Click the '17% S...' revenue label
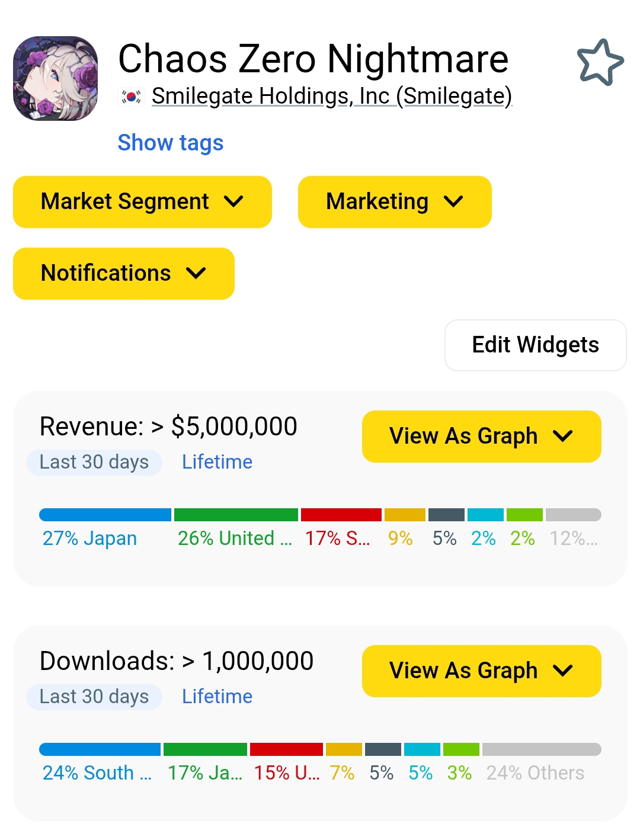The image size is (640, 840). click(x=337, y=538)
